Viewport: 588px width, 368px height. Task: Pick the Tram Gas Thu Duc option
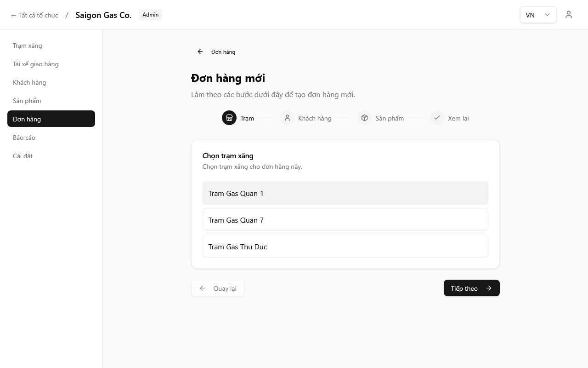point(345,247)
